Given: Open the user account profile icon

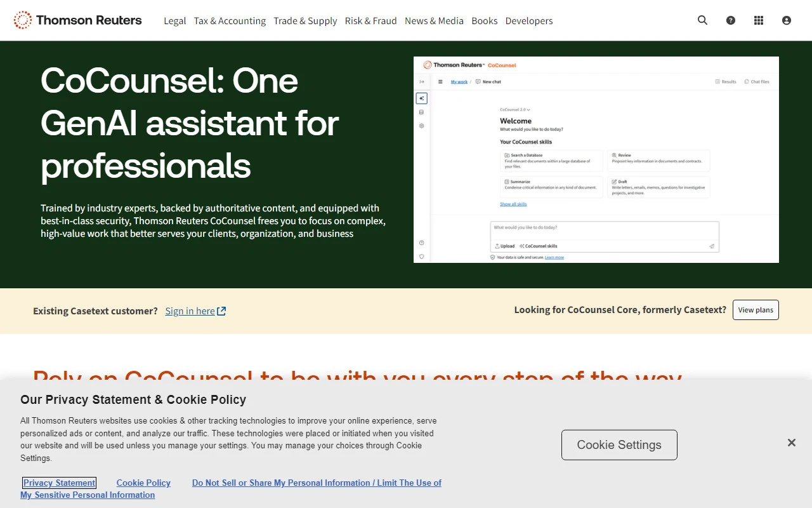Looking at the screenshot, I should 787,20.
